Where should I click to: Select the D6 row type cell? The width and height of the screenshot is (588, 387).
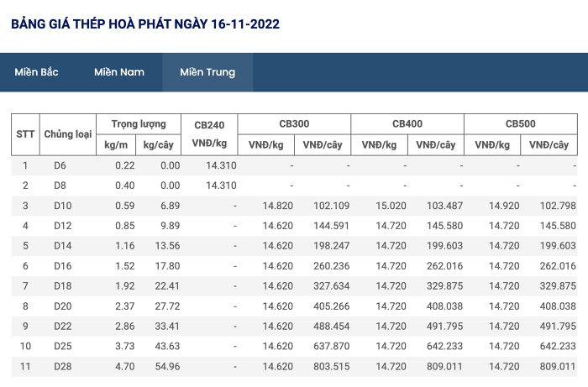tap(60, 165)
